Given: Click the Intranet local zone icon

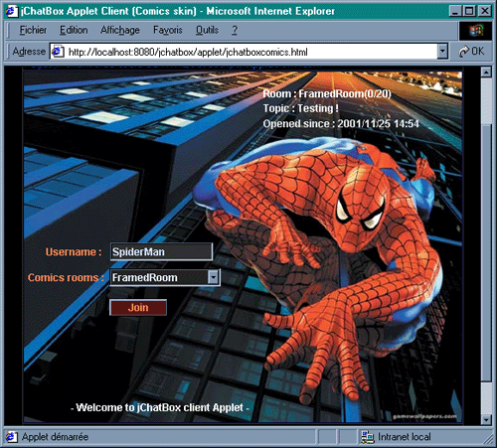Looking at the screenshot, I should coord(368,437).
